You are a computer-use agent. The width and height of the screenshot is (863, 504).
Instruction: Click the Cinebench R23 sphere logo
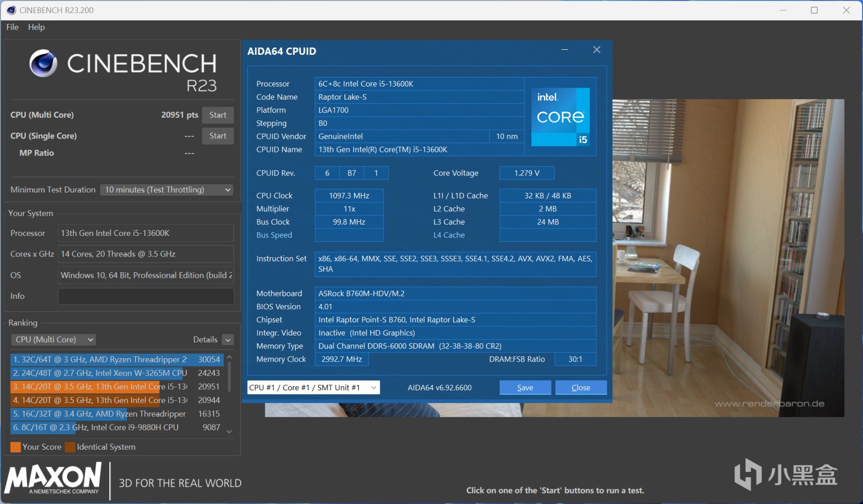43,63
